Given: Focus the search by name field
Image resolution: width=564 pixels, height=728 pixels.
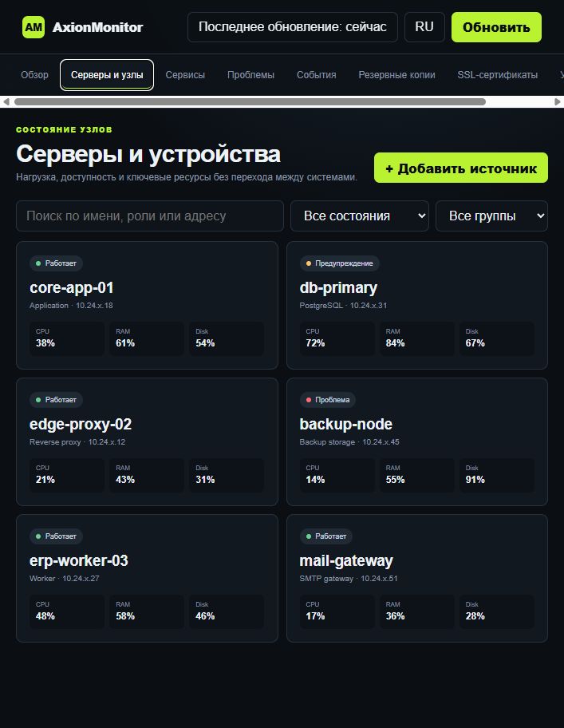Looking at the screenshot, I should click(150, 216).
